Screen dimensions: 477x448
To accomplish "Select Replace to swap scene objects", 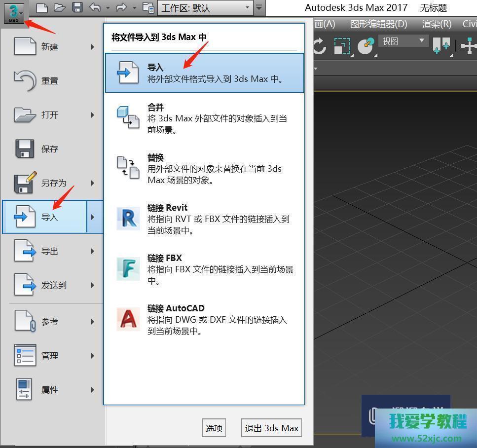I will 204,169.
